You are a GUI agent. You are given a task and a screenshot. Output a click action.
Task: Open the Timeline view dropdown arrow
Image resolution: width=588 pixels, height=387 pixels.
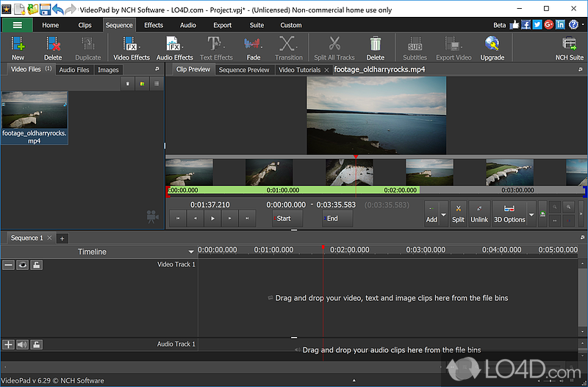(x=191, y=252)
